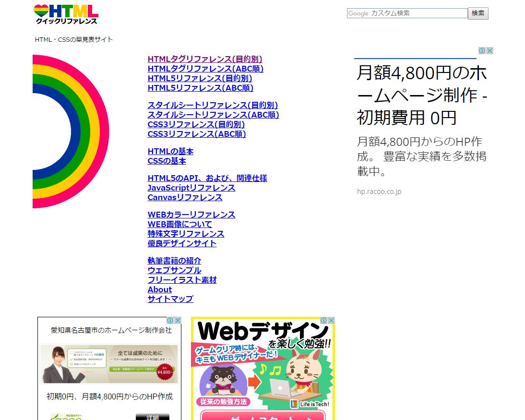Click the rainbow semicircle image
525x420 pixels.
pos(71,131)
